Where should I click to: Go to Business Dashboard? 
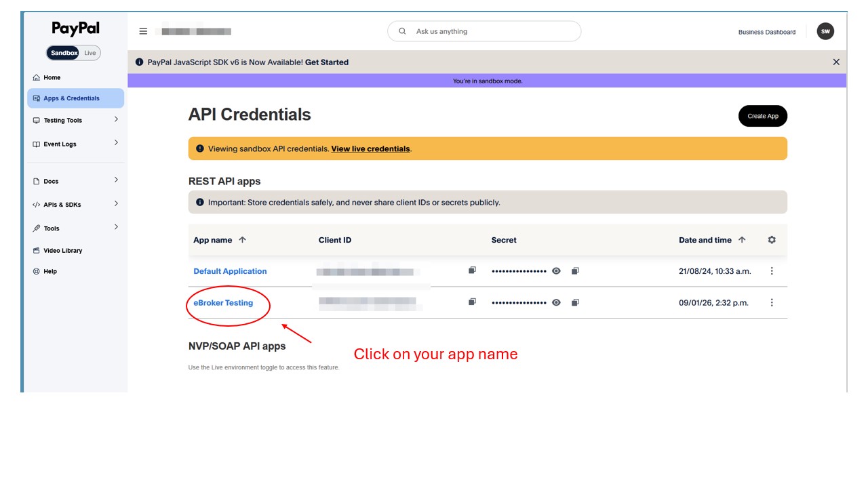767,31
